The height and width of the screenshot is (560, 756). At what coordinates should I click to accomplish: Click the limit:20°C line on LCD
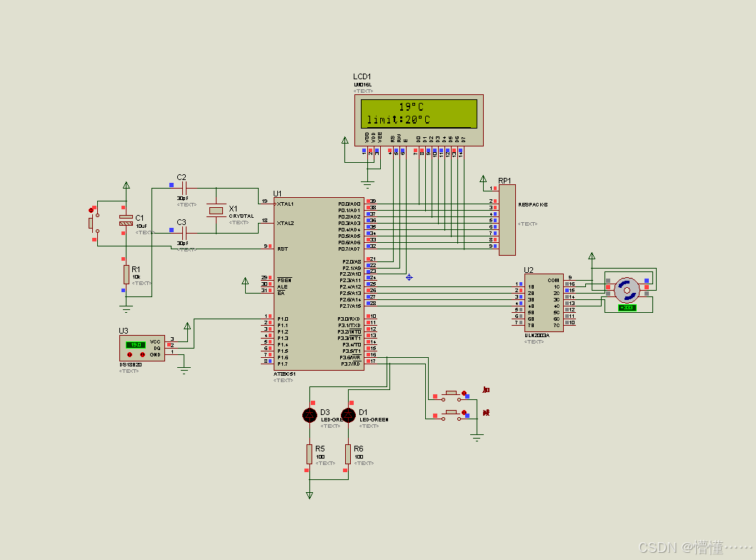pos(398,119)
